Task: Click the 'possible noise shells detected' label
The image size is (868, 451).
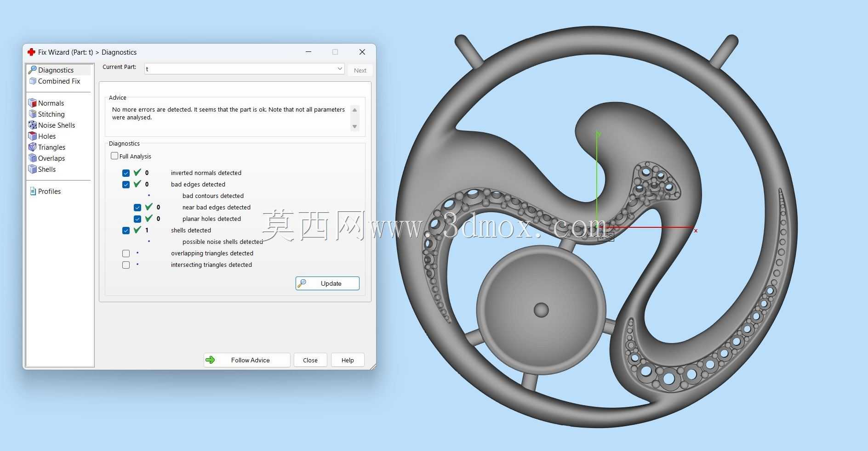Action: tap(223, 242)
